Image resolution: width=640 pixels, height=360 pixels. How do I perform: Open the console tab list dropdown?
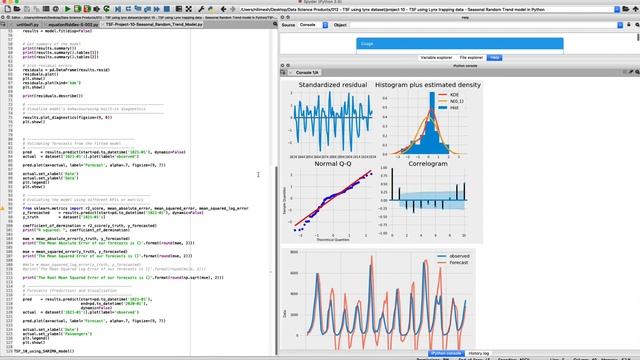(283, 72)
